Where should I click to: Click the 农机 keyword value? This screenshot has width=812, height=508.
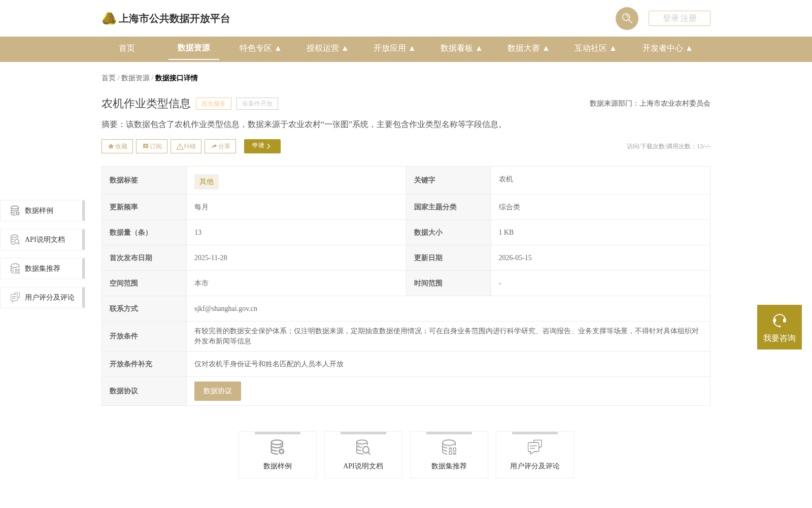tap(505, 179)
